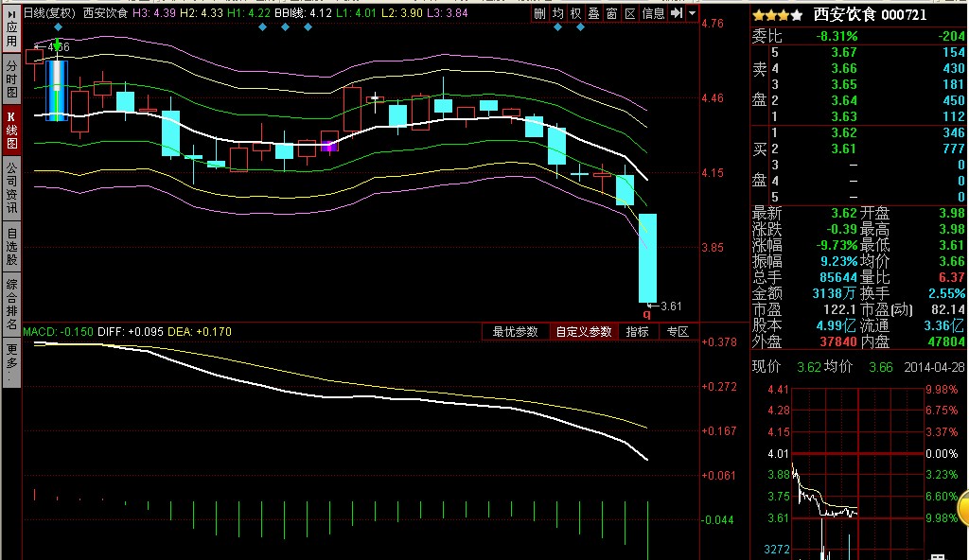Select the blue highlighted candlestick
The image size is (969, 560).
click(57, 90)
